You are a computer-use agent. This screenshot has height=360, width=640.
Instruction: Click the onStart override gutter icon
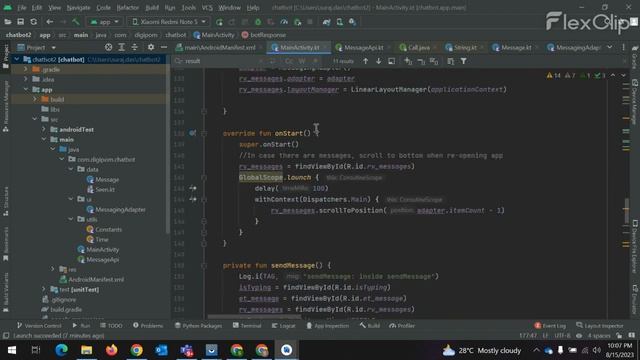[193, 133]
